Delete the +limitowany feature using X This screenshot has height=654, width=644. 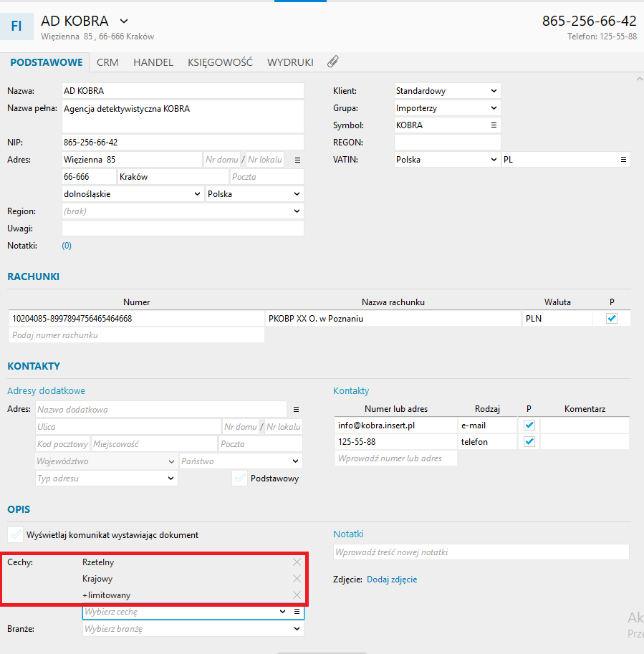pyautogui.click(x=297, y=595)
